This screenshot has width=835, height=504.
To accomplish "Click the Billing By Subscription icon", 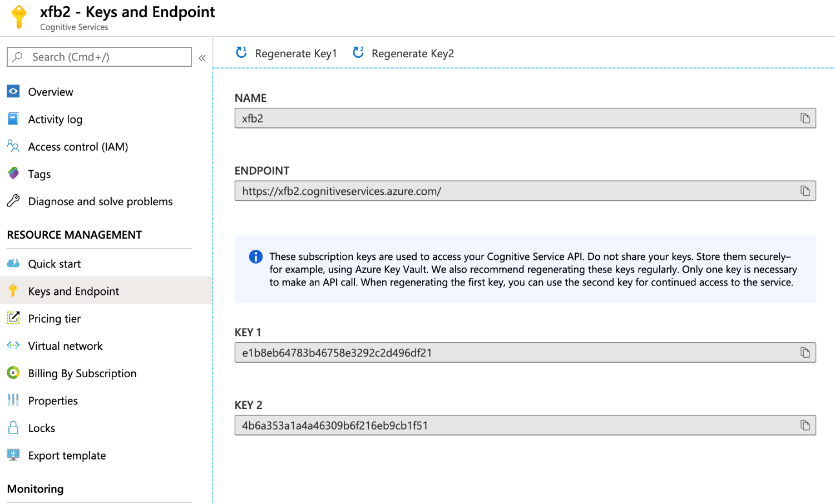I will coord(13,373).
